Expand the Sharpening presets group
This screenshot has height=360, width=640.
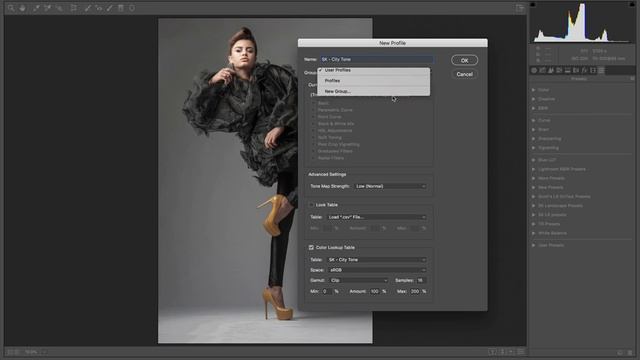[x=533, y=139]
